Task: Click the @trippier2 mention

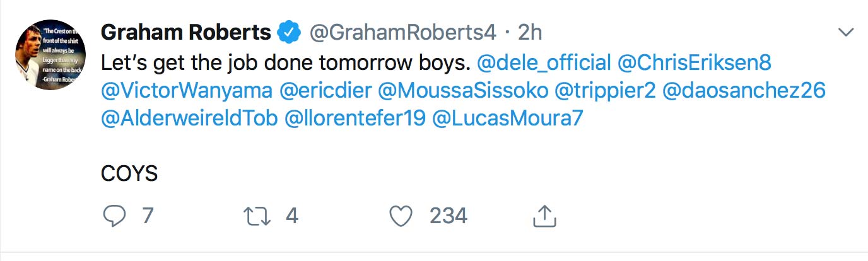Action: pos(604,91)
